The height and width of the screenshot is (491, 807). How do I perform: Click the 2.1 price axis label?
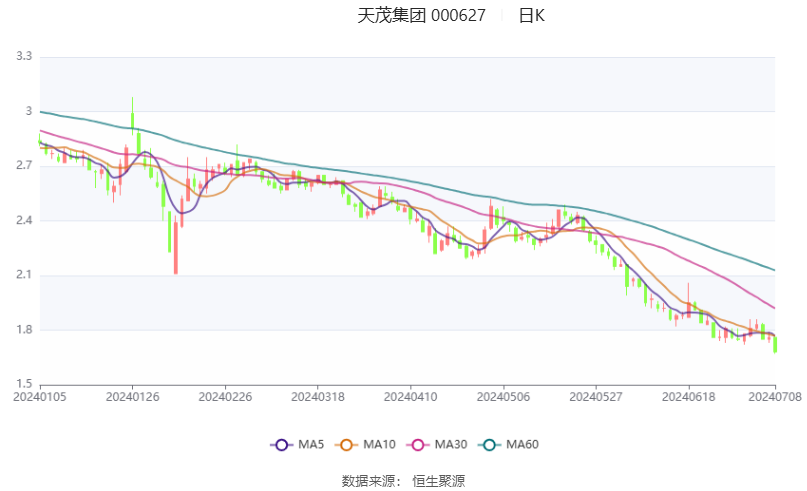(x=24, y=275)
